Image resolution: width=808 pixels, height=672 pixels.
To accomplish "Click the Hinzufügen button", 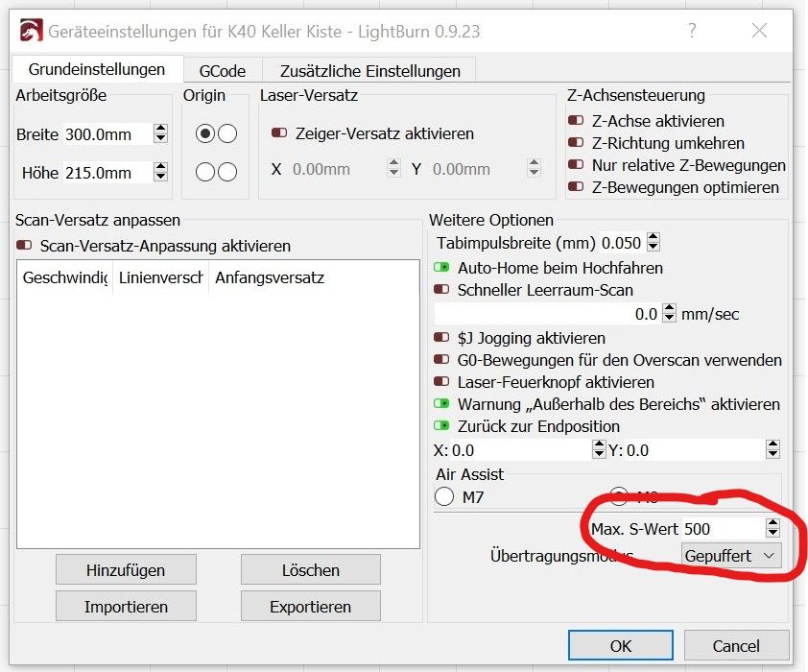I will coord(126,570).
